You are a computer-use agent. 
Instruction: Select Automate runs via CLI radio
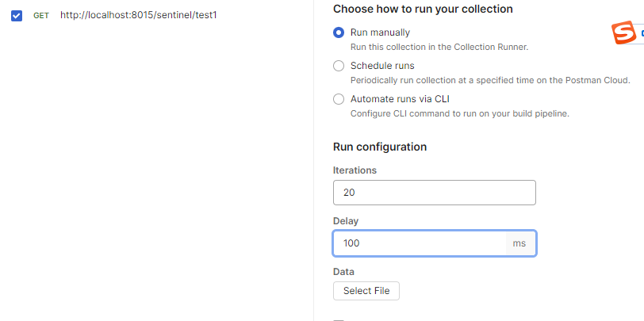coord(339,99)
